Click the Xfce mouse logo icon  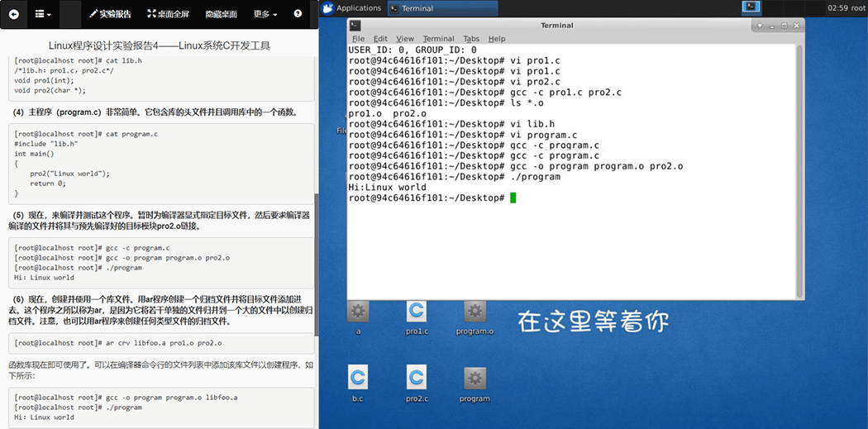[x=328, y=7]
